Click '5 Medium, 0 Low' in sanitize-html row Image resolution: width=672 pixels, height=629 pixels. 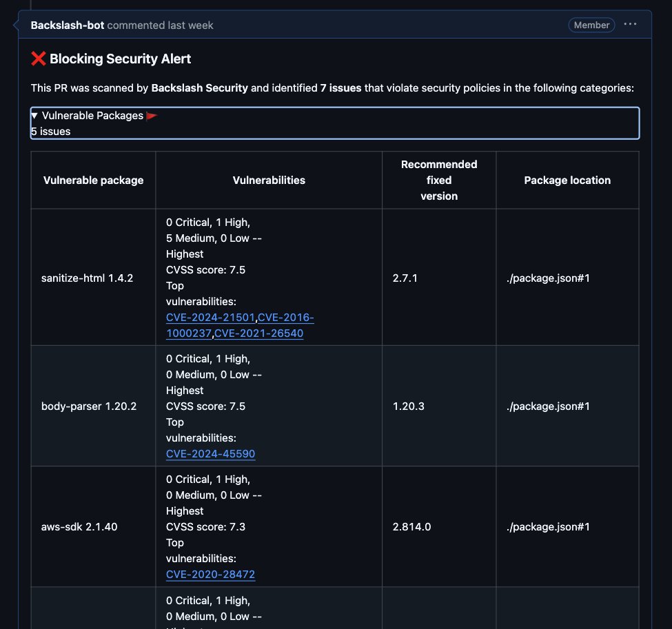point(207,238)
